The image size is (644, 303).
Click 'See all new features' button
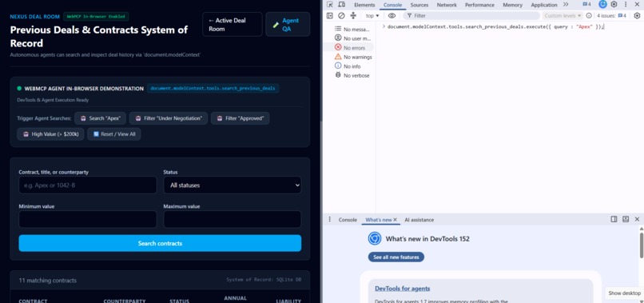pos(396,257)
